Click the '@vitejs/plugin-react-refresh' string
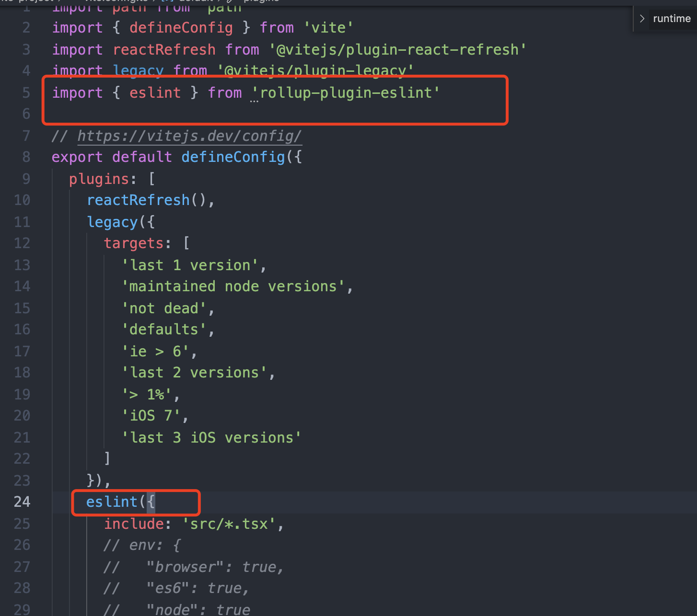Image resolution: width=697 pixels, height=616 pixels. [397, 49]
